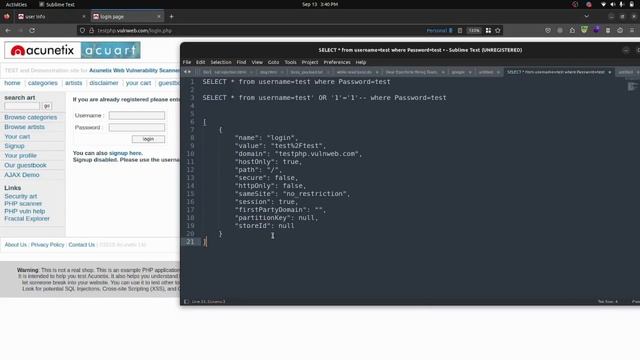Click the Password input field
The height and width of the screenshot is (360, 640).
click(x=137, y=127)
